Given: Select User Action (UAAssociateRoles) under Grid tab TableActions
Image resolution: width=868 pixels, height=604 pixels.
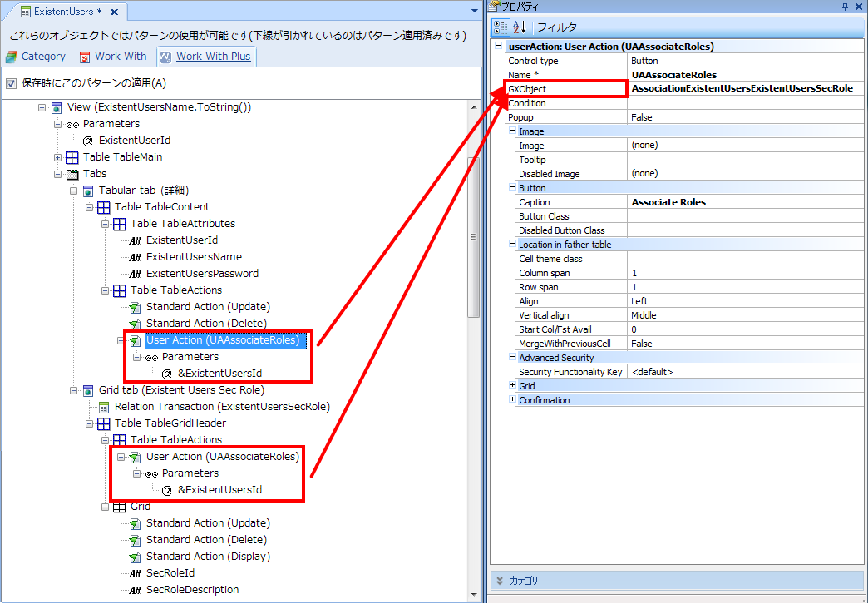Looking at the screenshot, I should (x=223, y=457).
